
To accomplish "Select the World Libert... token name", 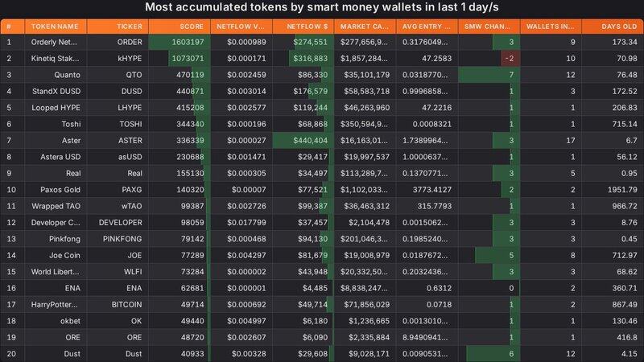I will 55,272.
